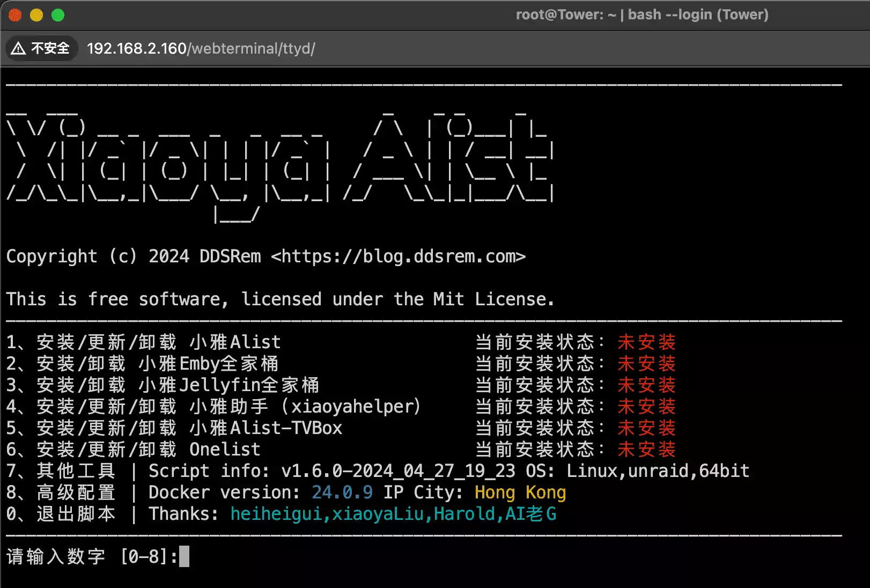870x588 pixels.
Task: Click the yellow minimize window button
Action: [x=36, y=15]
